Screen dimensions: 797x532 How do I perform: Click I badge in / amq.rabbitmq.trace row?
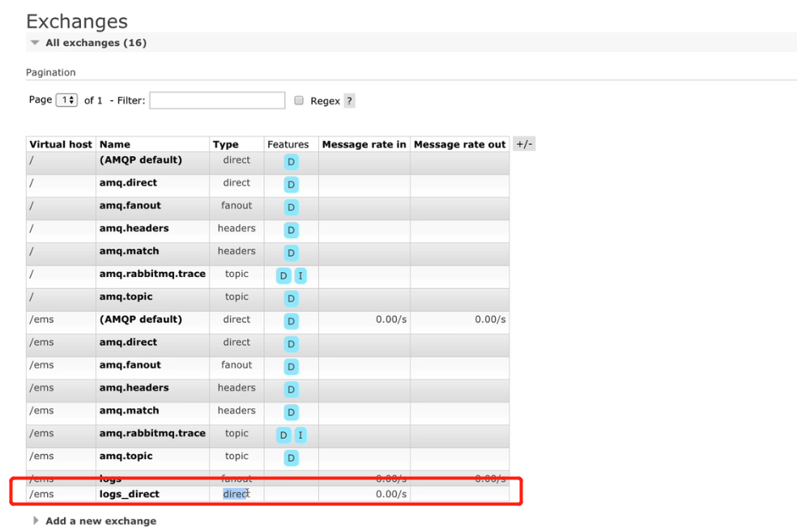(300, 276)
